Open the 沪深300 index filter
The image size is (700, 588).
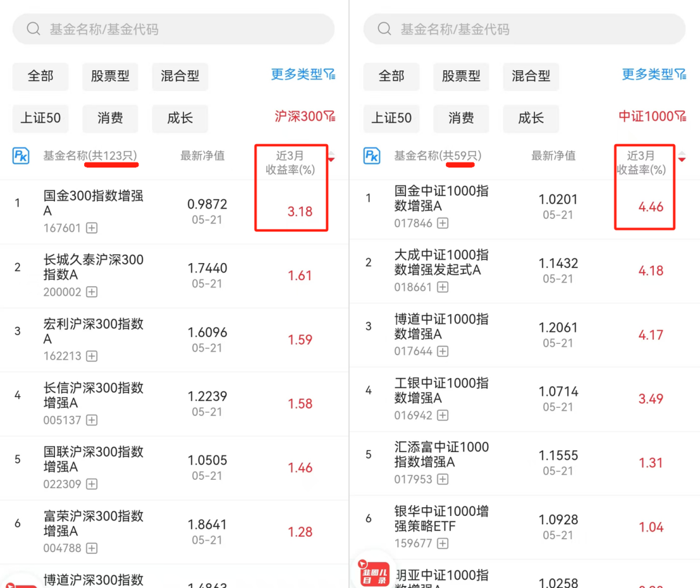click(305, 116)
